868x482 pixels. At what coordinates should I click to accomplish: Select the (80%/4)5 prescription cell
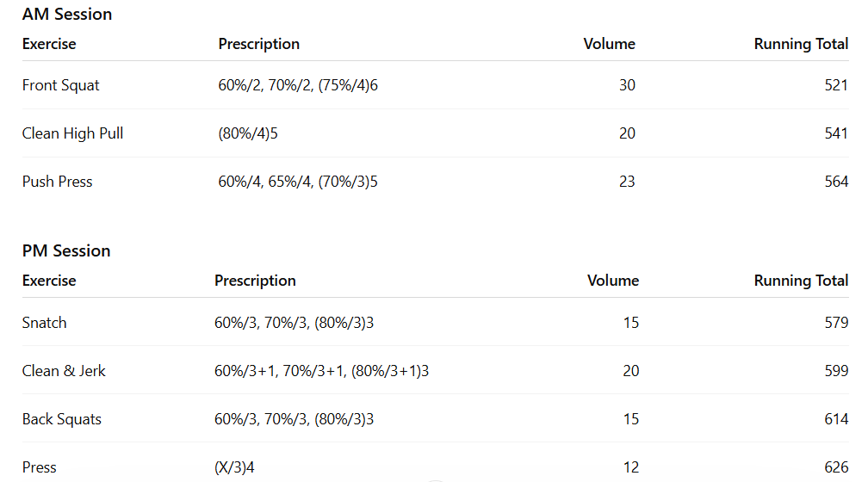(x=248, y=133)
